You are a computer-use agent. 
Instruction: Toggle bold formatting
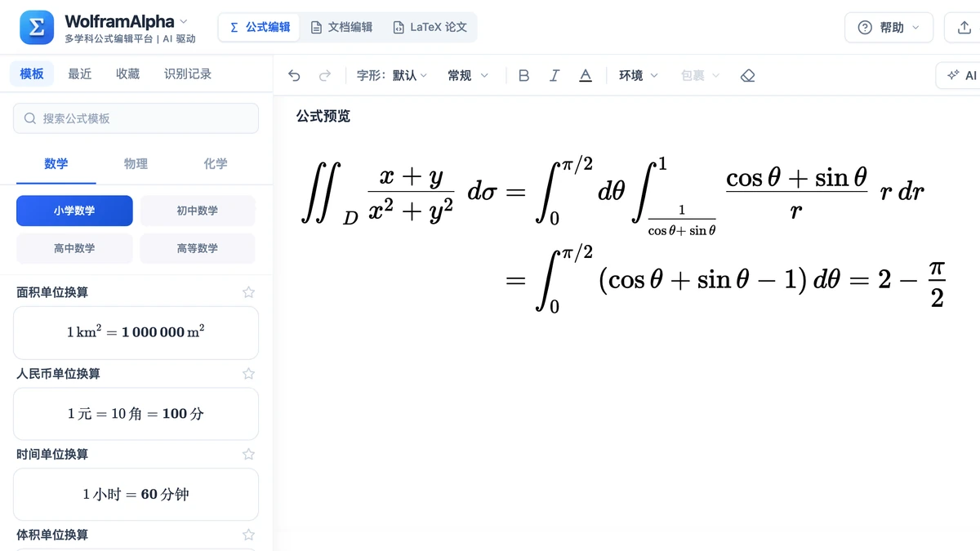coord(524,75)
